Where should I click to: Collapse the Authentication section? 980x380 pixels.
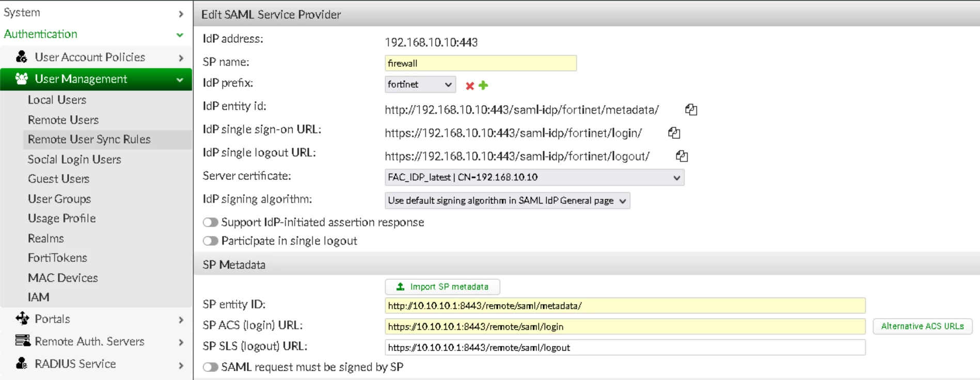coord(180,35)
